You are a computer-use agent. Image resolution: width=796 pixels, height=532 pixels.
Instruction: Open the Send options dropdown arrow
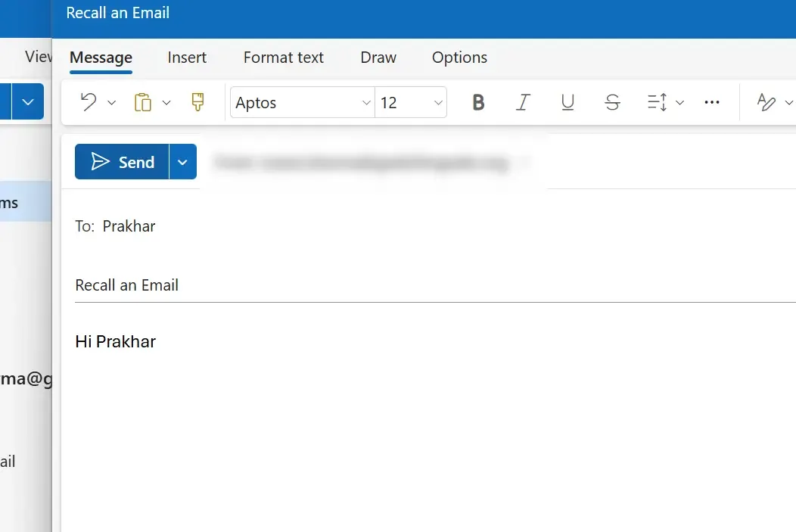tap(183, 162)
